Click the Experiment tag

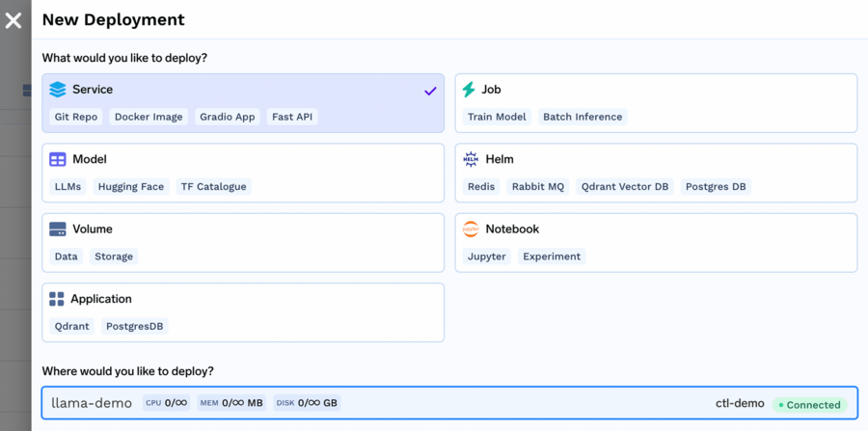(x=552, y=256)
